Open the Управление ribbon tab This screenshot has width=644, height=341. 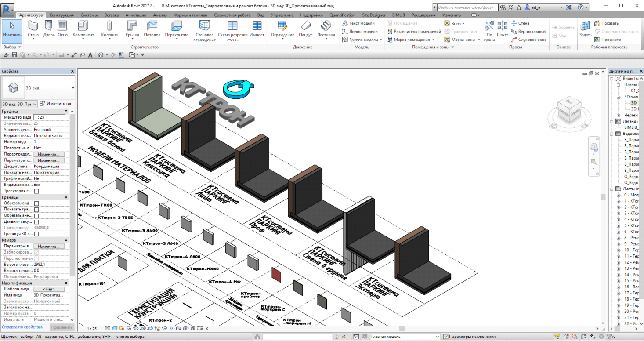[x=282, y=15]
